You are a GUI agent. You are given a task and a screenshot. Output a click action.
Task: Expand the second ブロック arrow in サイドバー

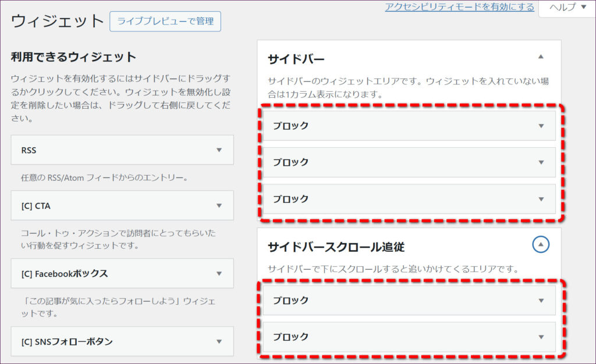coord(541,162)
